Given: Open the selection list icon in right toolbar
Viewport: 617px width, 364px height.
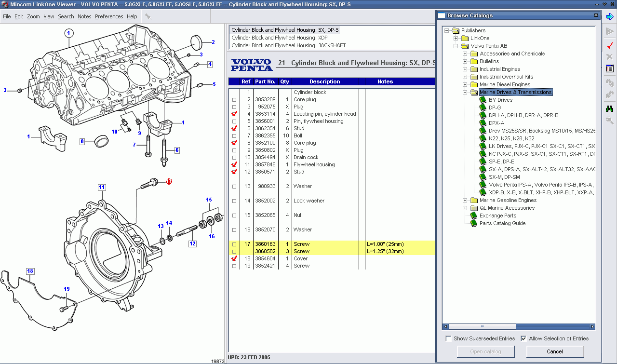Looking at the screenshot, I should [609, 69].
